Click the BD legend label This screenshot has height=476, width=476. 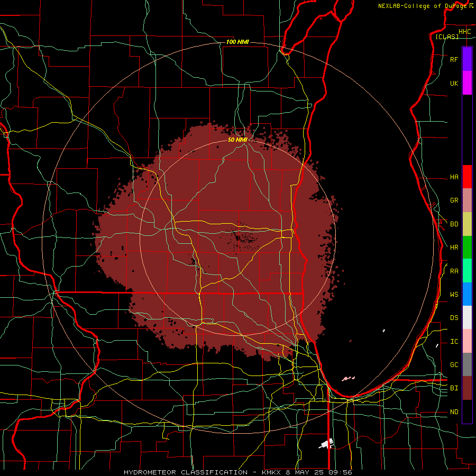pyautogui.click(x=454, y=224)
